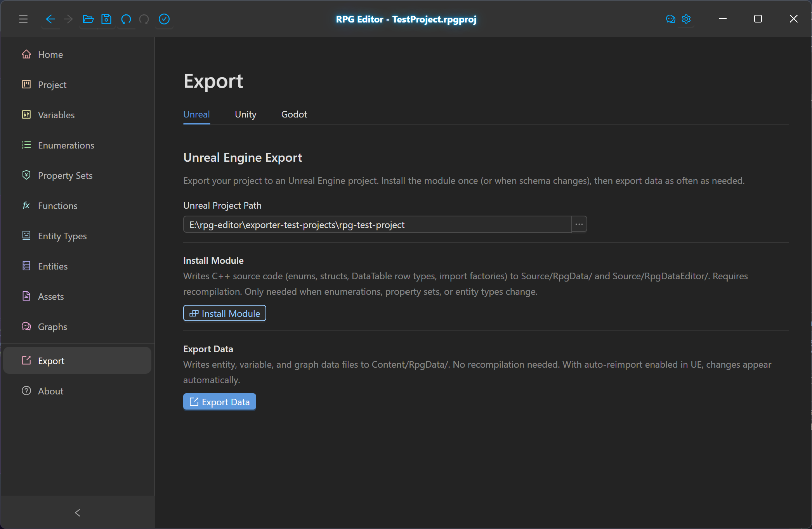Collapse the sidebar with the chevron

78,513
